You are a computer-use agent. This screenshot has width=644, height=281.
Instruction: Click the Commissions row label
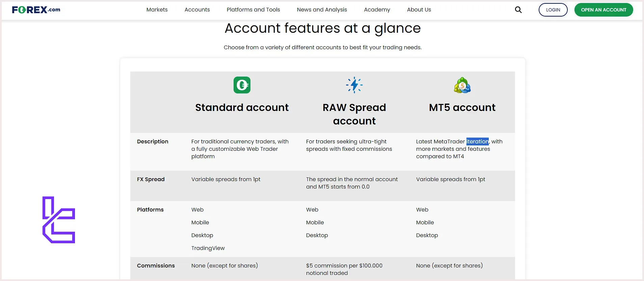tap(156, 266)
